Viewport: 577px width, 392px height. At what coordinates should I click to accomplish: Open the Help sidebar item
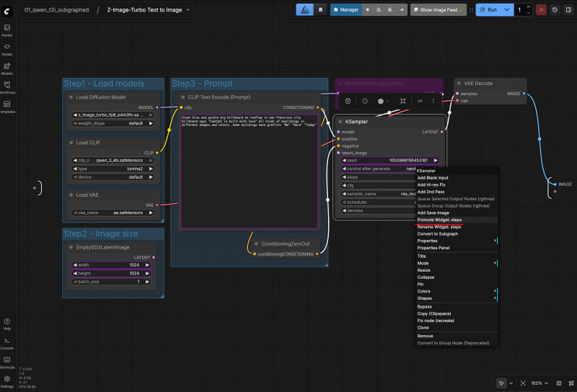pos(7,324)
